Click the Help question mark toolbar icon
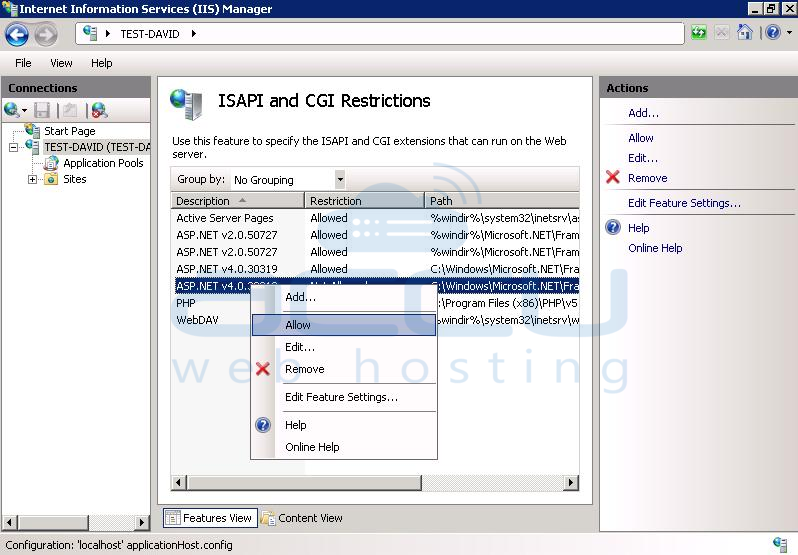798x555 pixels. click(773, 33)
